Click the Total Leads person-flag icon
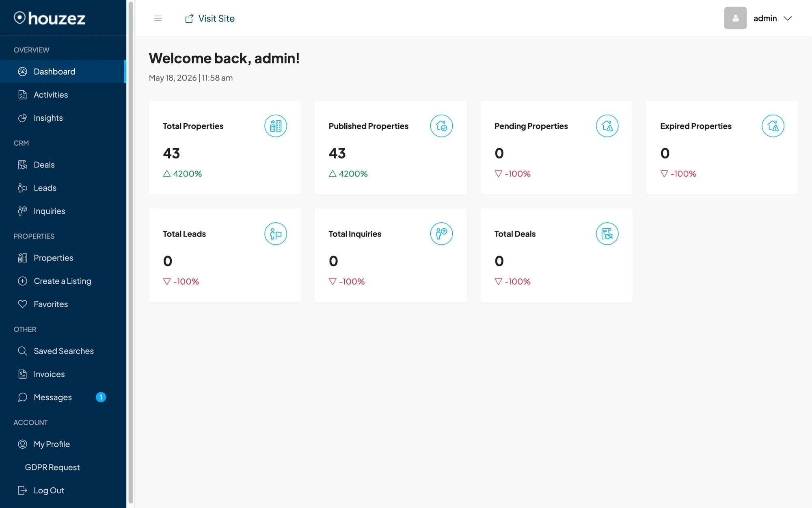 tap(276, 234)
